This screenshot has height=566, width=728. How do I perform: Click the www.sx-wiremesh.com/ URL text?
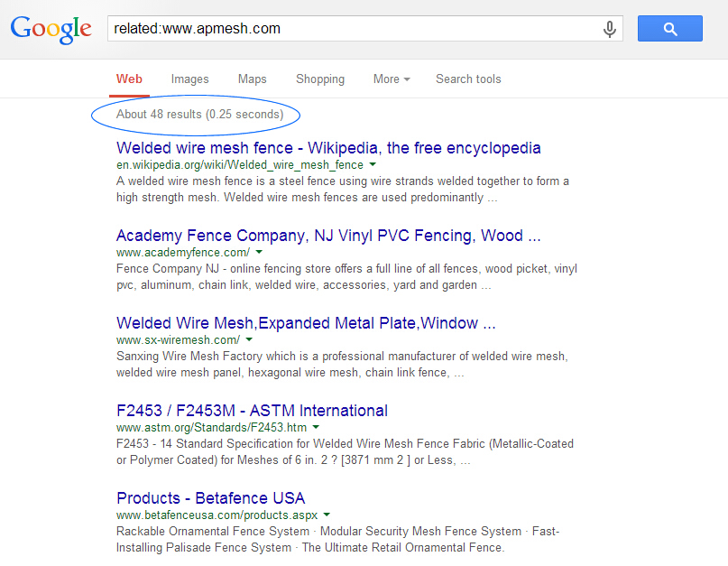178,340
